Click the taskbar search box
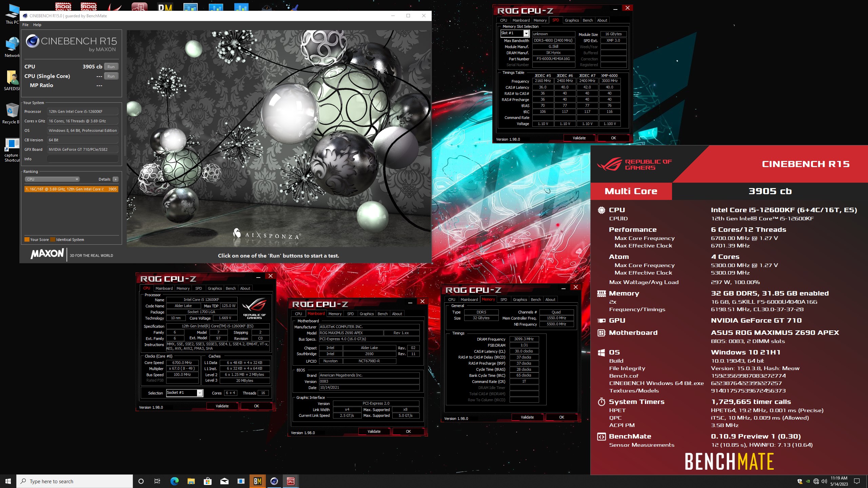868x488 pixels. 75,481
